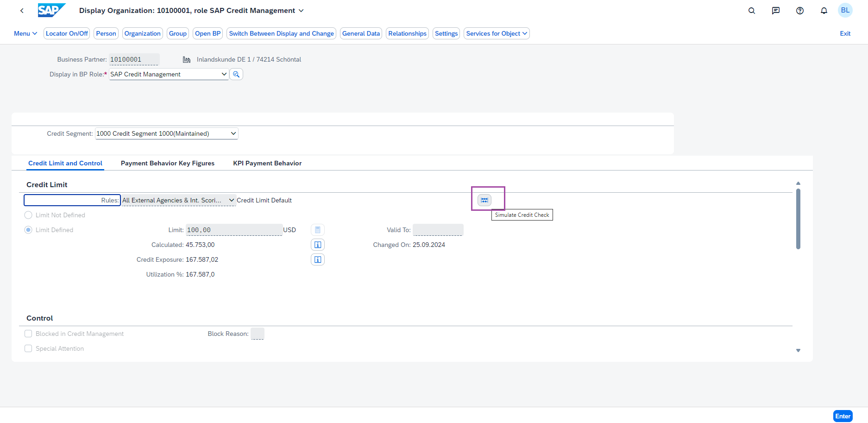The image size is (868, 423).
Task: Click the Limit amount field
Action: [234, 230]
